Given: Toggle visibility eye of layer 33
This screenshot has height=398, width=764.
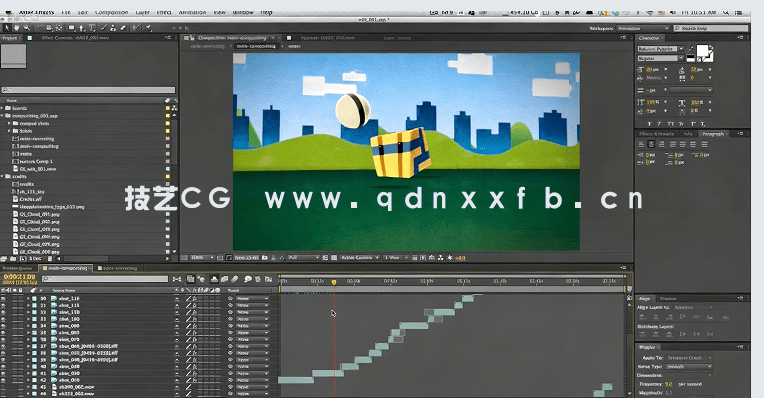Looking at the screenshot, I should coord(3,319).
